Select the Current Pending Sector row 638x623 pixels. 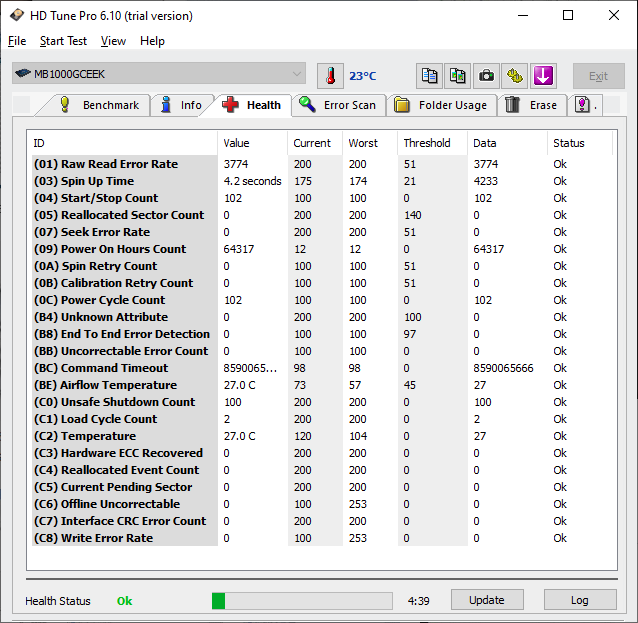pyautogui.click(x=322, y=487)
